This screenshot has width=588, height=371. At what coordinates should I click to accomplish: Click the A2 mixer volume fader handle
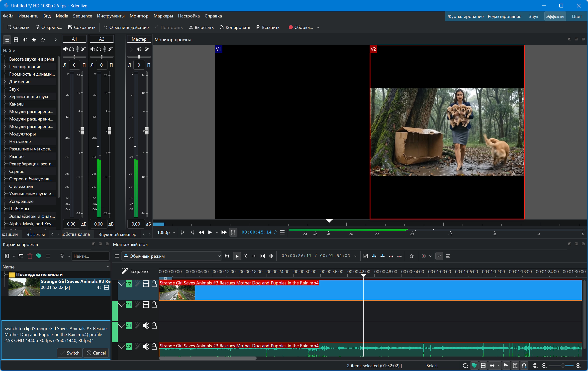(x=109, y=130)
